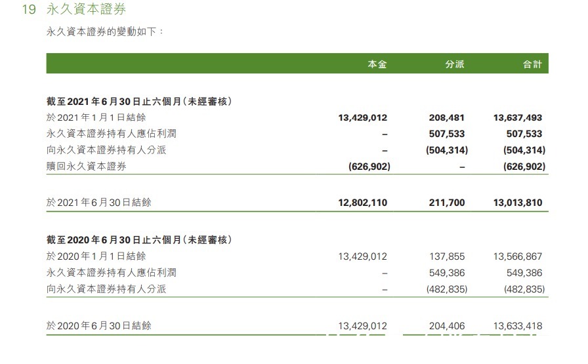Select the value 204,406
Image resolution: width=588 pixels, height=364 pixels.
point(447,326)
